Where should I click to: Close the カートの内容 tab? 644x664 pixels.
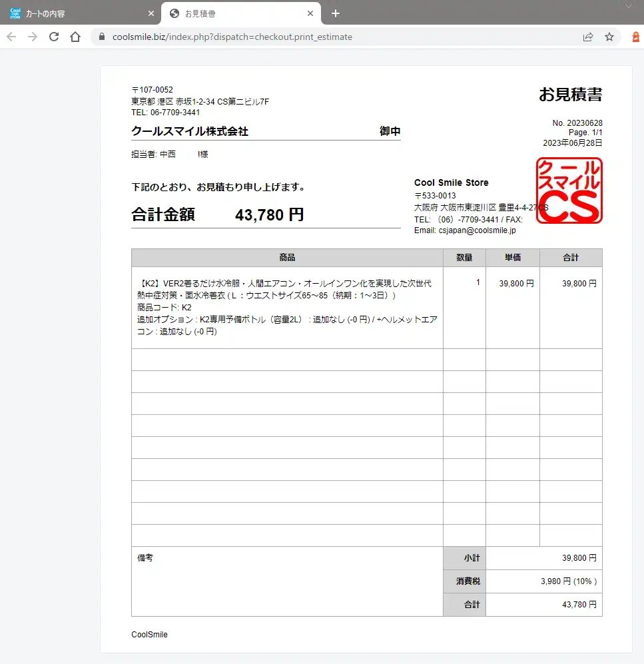click(151, 13)
